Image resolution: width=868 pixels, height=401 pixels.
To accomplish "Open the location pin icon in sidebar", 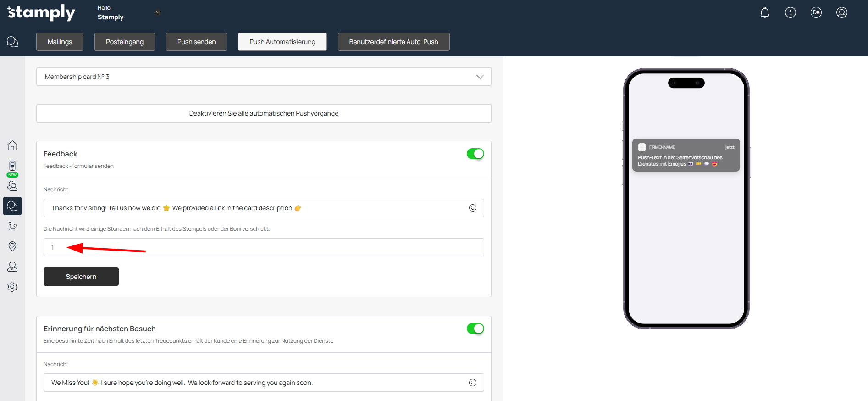I will tap(12, 246).
